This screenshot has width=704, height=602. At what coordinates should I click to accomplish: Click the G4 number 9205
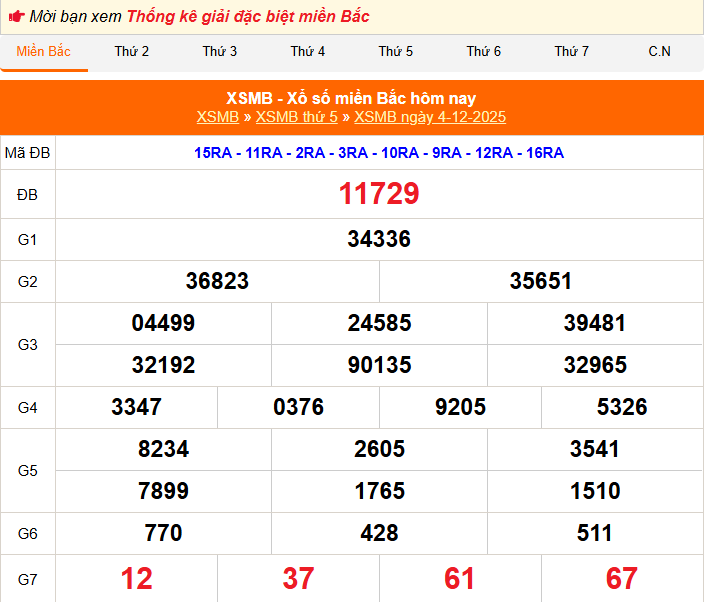[460, 407]
